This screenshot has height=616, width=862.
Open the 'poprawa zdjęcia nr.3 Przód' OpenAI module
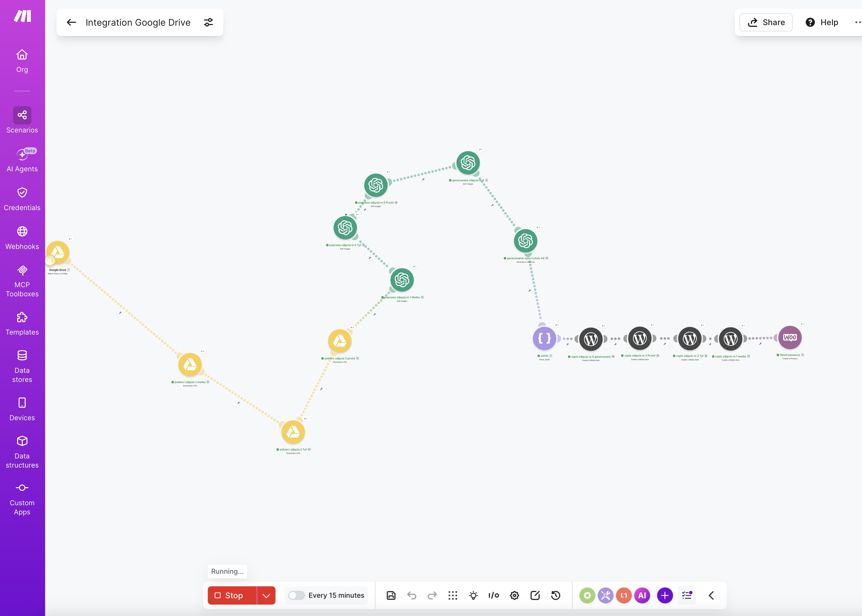(x=376, y=185)
